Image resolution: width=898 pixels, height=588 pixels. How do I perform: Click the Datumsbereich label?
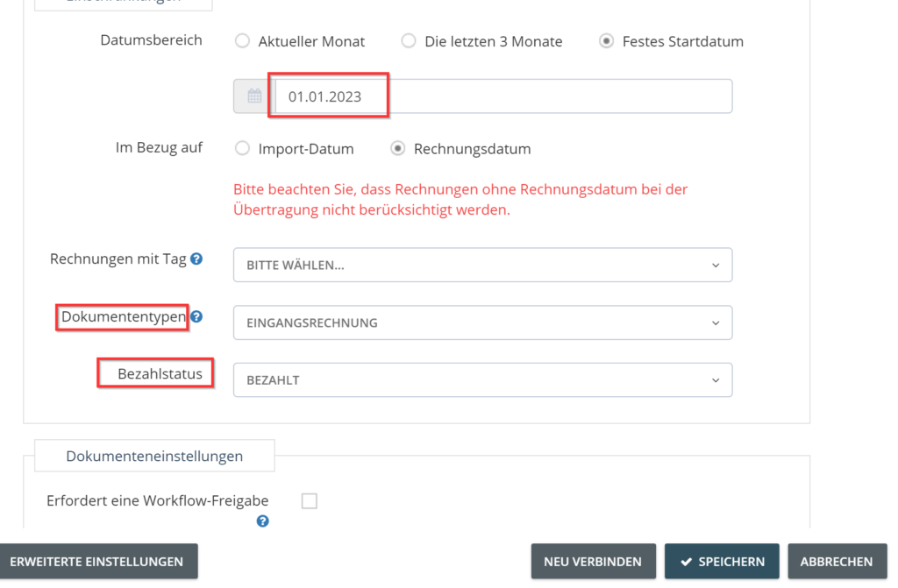[x=151, y=40]
